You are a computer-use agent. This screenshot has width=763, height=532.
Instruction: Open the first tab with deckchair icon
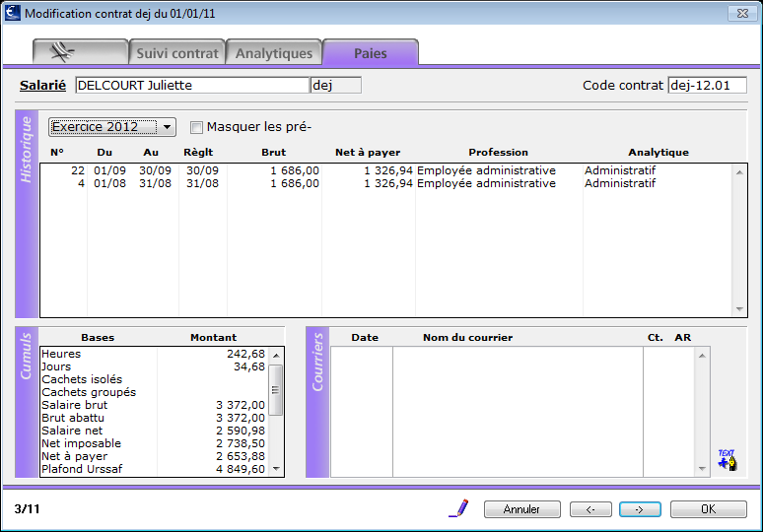pyautogui.click(x=80, y=52)
